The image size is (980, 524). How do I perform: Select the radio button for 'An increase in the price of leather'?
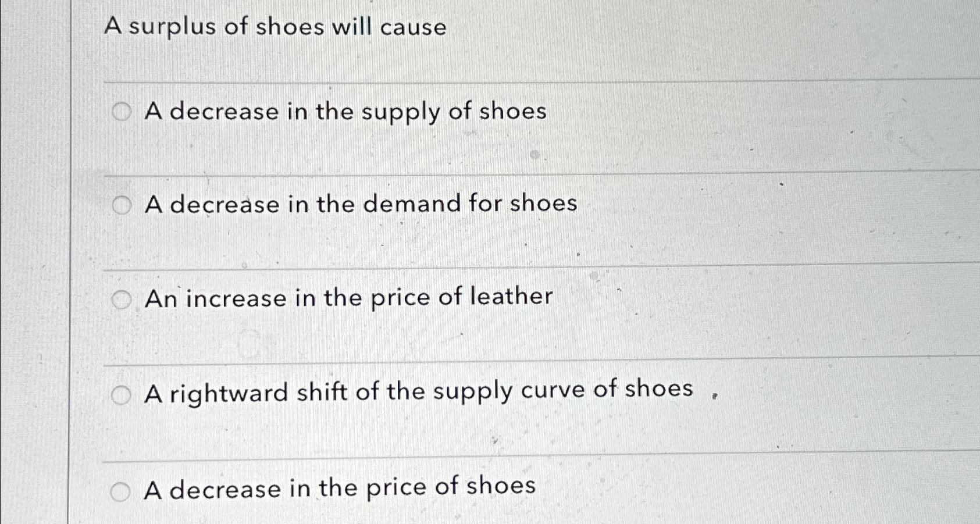click(122, 299)
